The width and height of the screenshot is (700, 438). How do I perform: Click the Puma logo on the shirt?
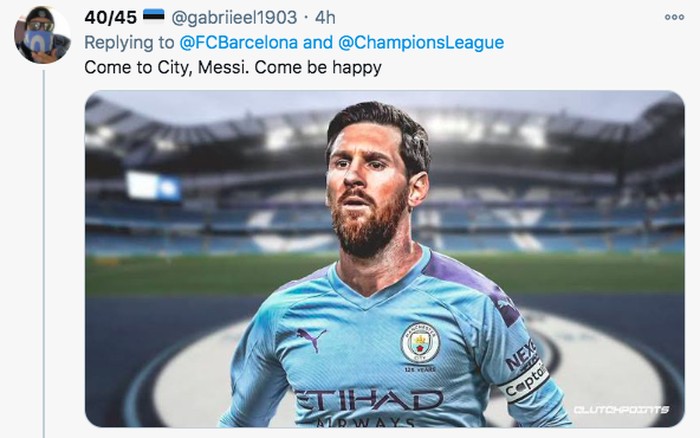click(x=311, y=340)
